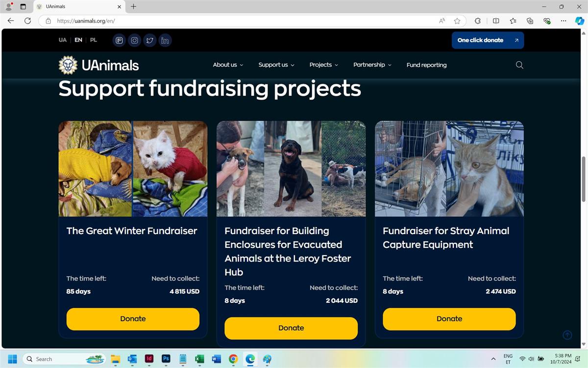Screen dimensions: 588x368
Task: Switch site language to PL
Action: pyautogui.click(x=93, y=40)
